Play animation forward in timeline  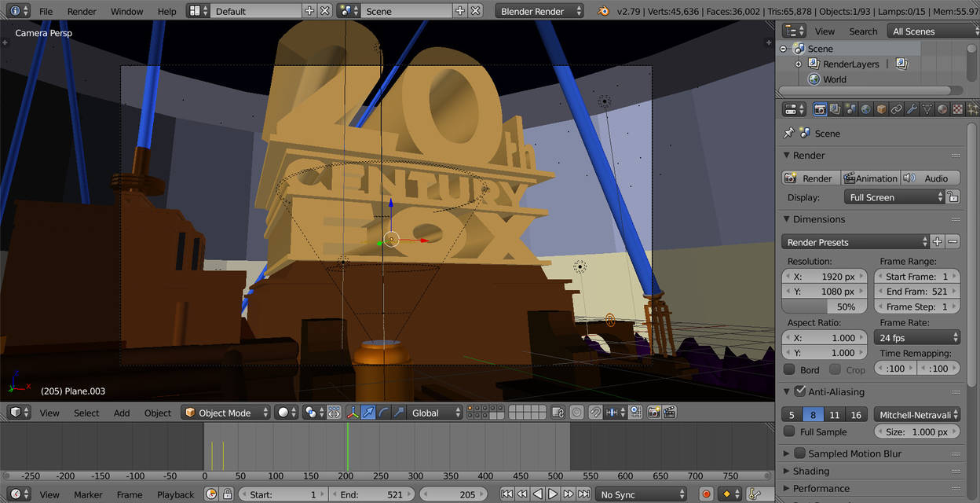553,494
